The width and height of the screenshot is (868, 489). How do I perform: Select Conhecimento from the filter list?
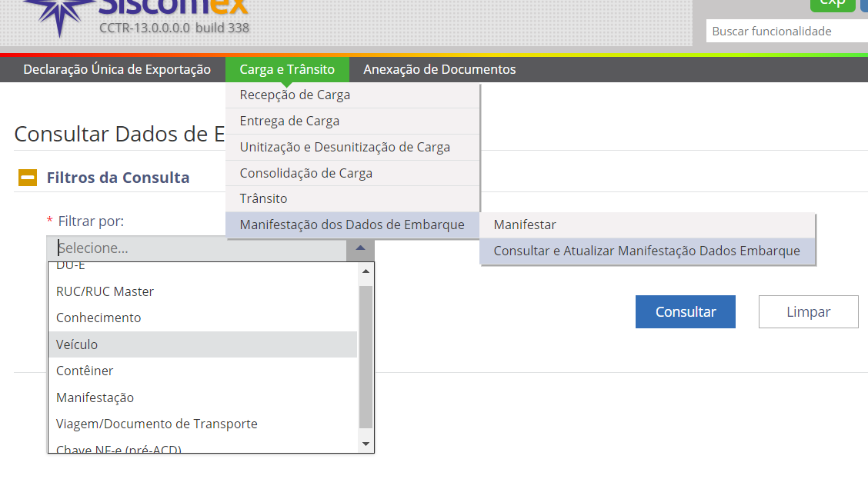click(x=98, y=318)
